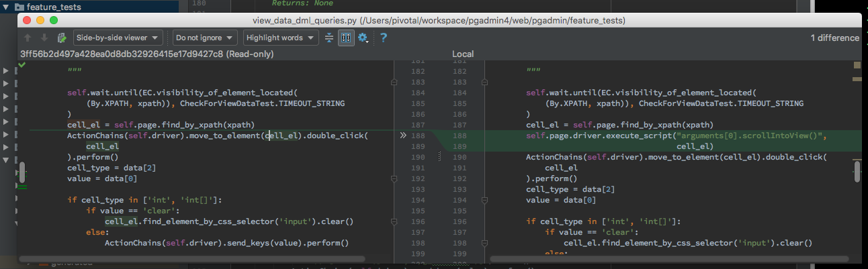The image size is (868, 269).
Task: Click 'cell_el)' on right line 189
Action: [x=695, y=146]
